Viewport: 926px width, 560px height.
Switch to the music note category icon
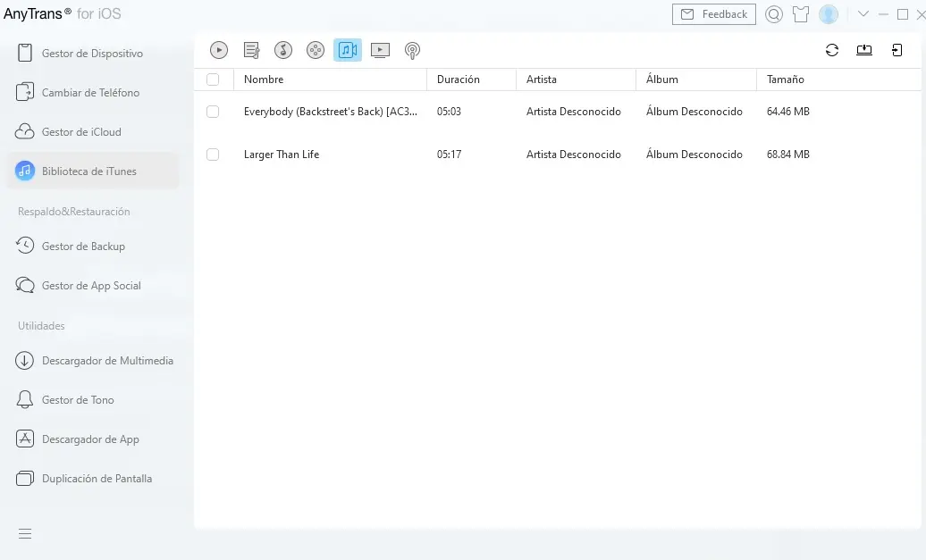(x=283, y=50)
